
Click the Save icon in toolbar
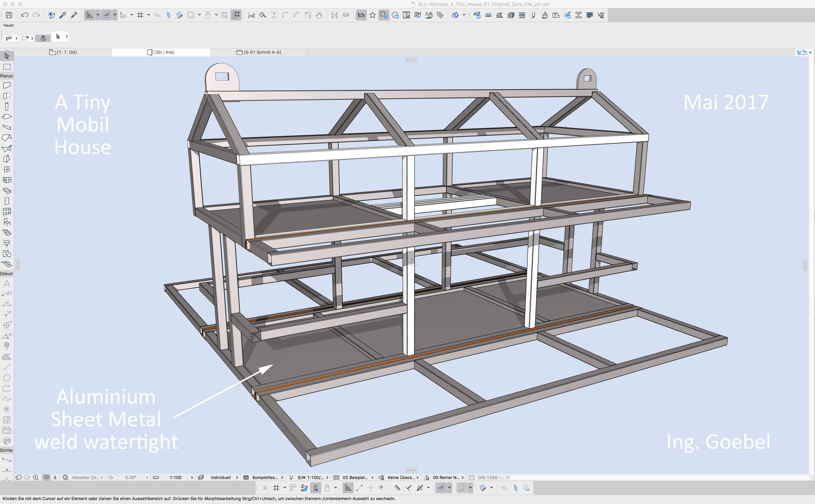pyautogui.click(x=9, y=15)
